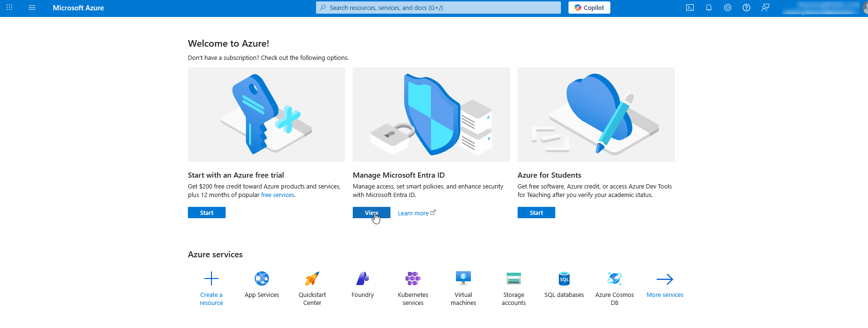Open the portal hamburger menu
This screenshot has height=328, width=868.
coord(32,8)
